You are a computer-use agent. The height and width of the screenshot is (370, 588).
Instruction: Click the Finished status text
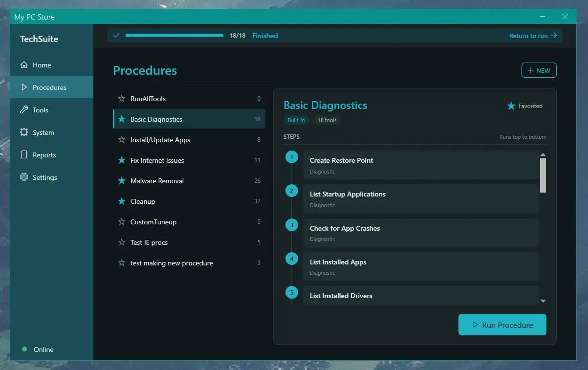click(x=265, y=36)
